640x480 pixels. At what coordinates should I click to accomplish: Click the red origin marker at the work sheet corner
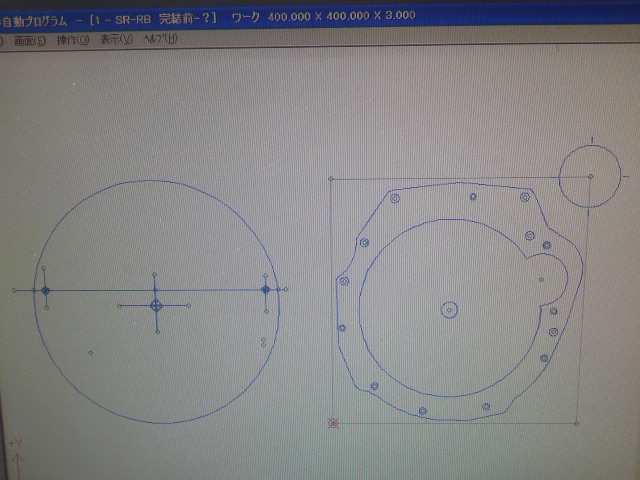click(x=333, y=424)
